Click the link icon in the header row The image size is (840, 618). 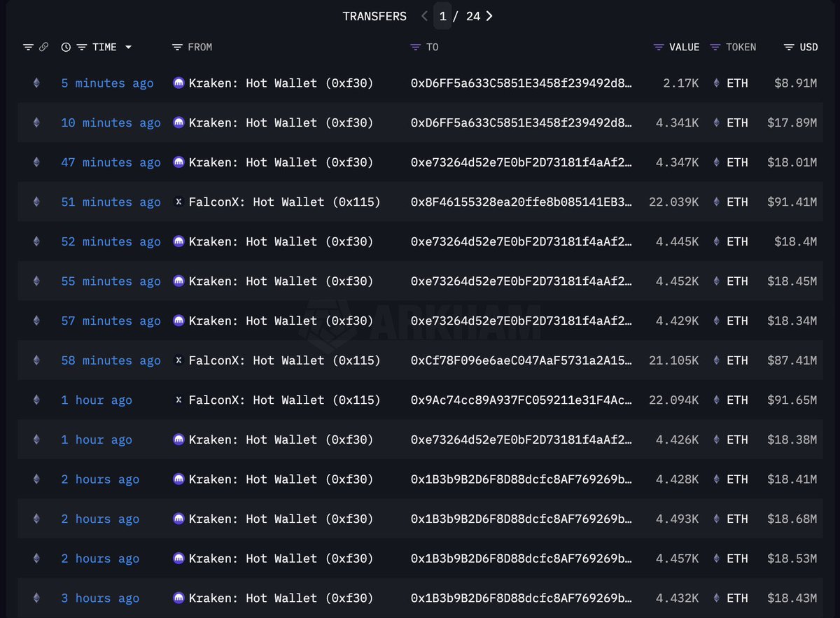[x=45, y=47]
